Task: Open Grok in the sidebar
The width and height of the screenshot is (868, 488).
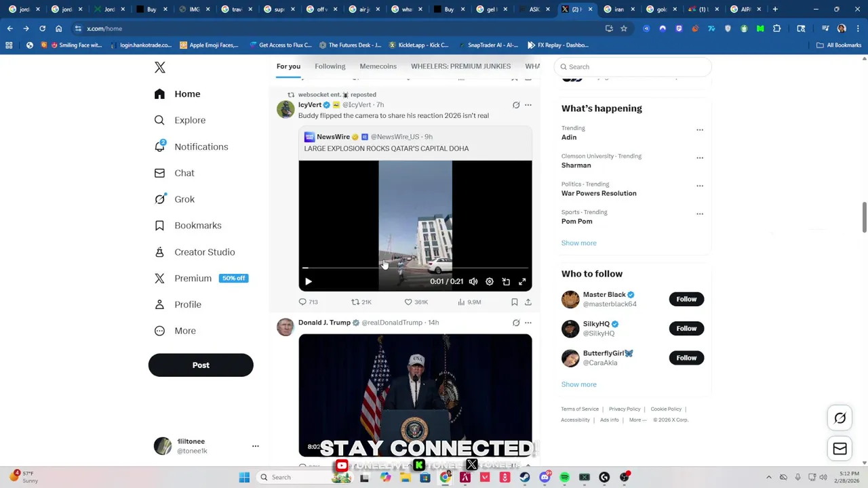Action: click(174, 199)
